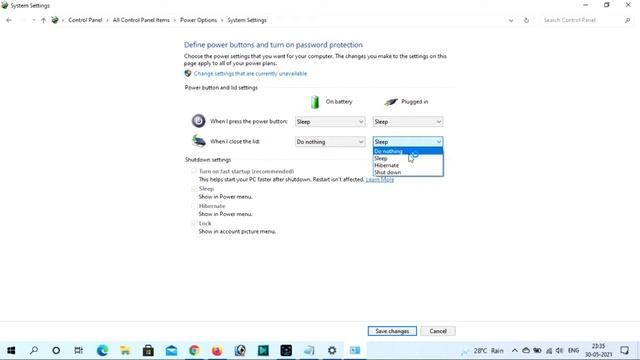Navigate to Power Options breadcrumb

pyautogui.click(x=198, y=20)
